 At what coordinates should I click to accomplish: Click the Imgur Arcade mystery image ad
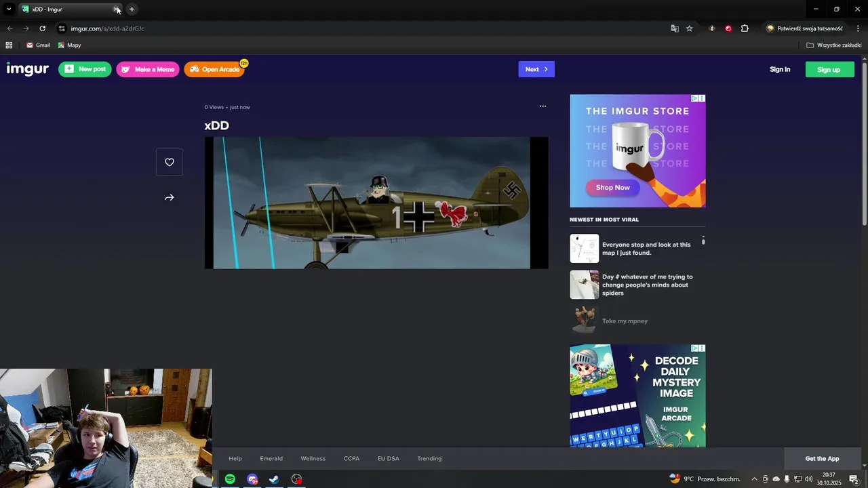click(637, 396)
